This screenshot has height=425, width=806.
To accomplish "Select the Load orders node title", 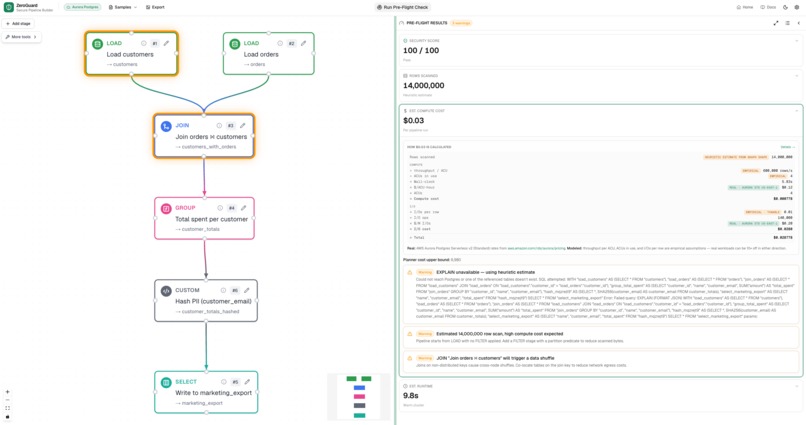I will click(261, 54).
